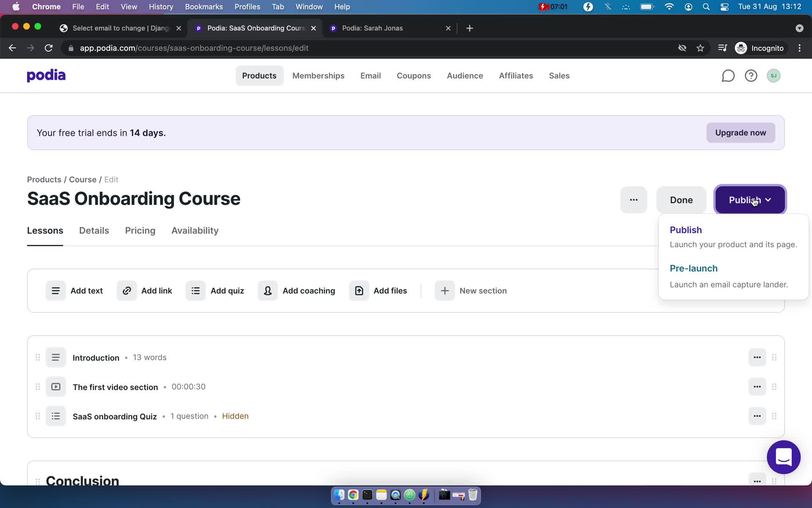Click the Upgrade now button
Image resolution: width=812 pixels, height=508 pixels.
coord(741,132)
